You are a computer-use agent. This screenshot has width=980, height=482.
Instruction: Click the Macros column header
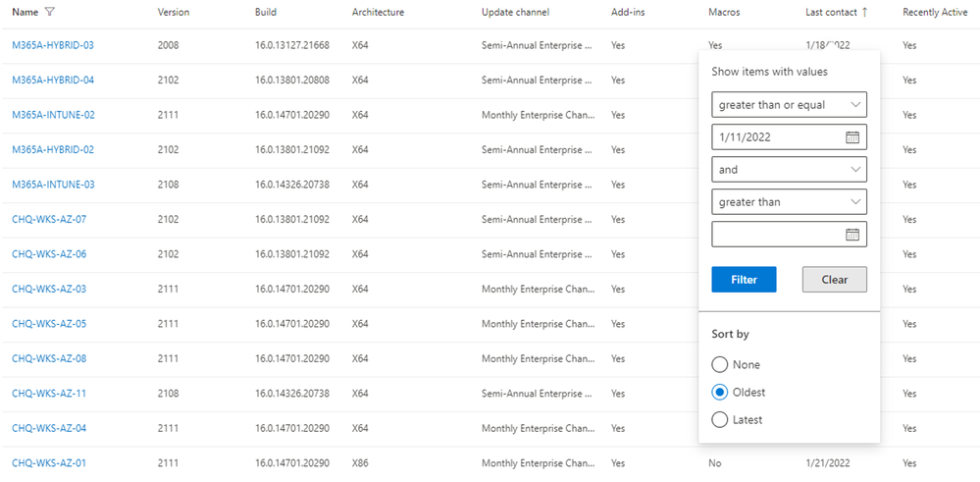(x=724, y=12)
